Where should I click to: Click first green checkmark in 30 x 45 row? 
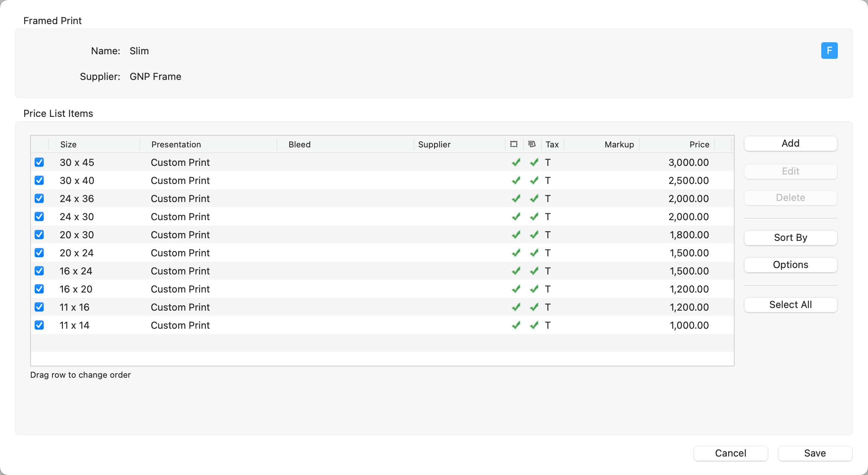516,162
